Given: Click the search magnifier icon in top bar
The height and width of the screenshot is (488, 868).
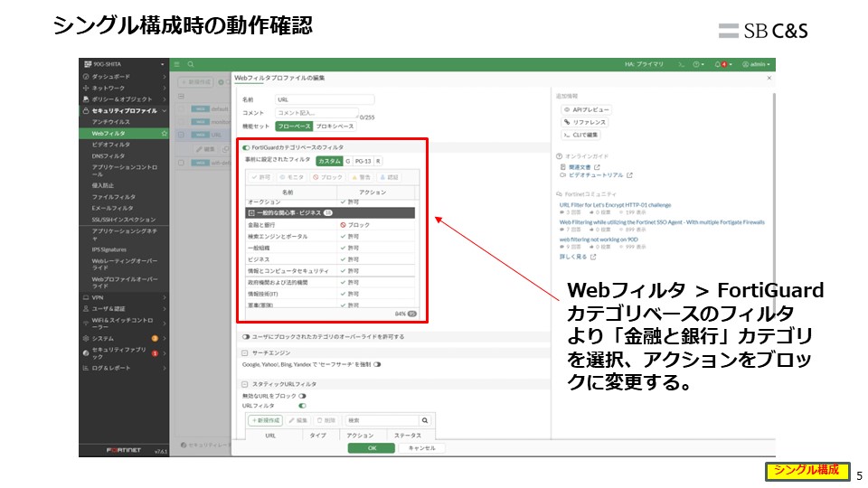Looking at the screenshot, I should [190, 64].
